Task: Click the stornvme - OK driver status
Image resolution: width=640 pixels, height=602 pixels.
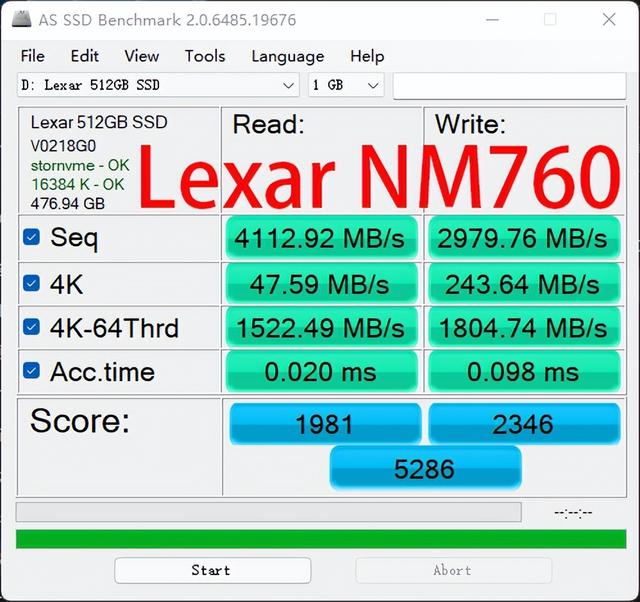Action: [x=80, y=165]
